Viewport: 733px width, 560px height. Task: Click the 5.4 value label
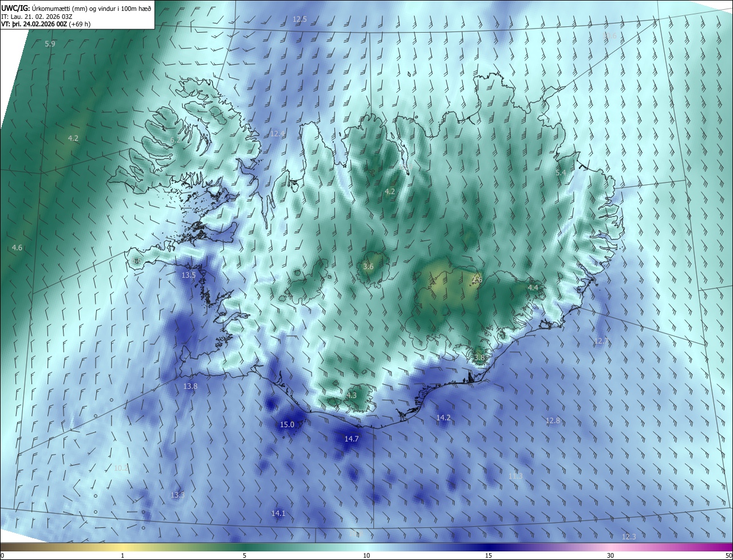pyautogui.click(x=561, y=172)
